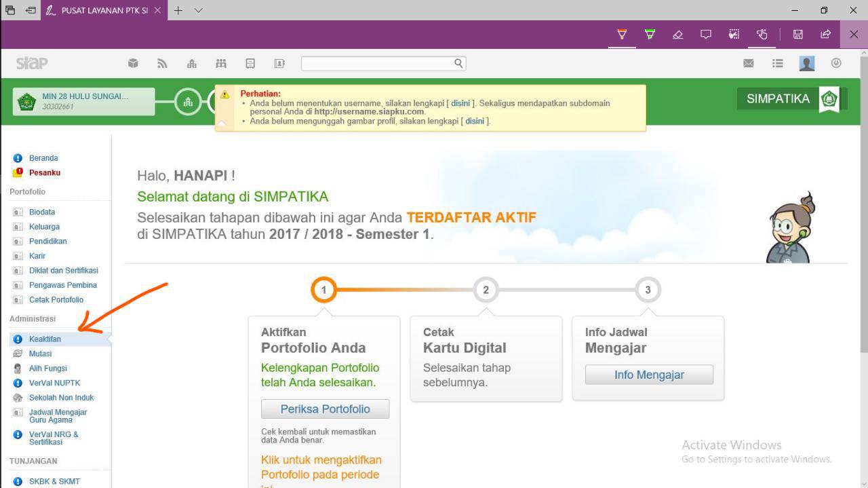Screen dimensions: 868x488
Task: Click the page vertical scrollbar
Action: (863, 204)
